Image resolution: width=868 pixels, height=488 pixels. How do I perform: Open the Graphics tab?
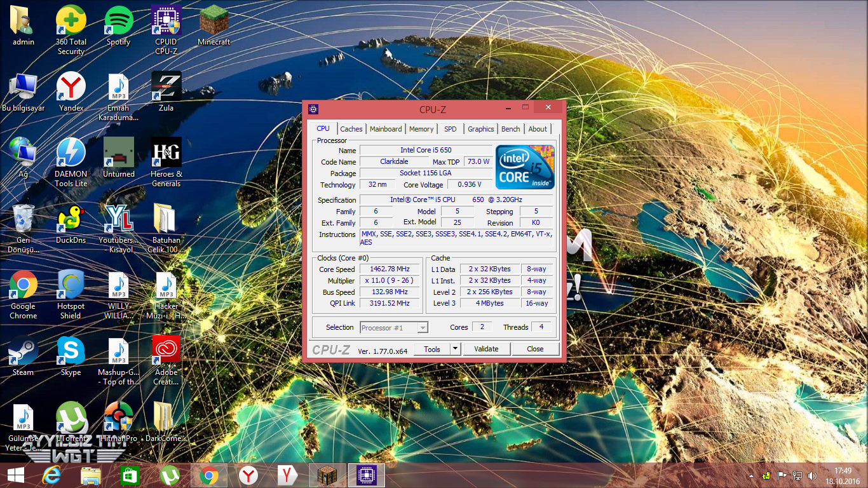click(480, 129)
